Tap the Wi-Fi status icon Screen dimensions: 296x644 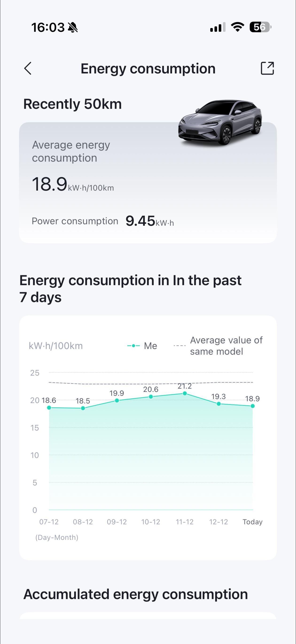point(237,27)
